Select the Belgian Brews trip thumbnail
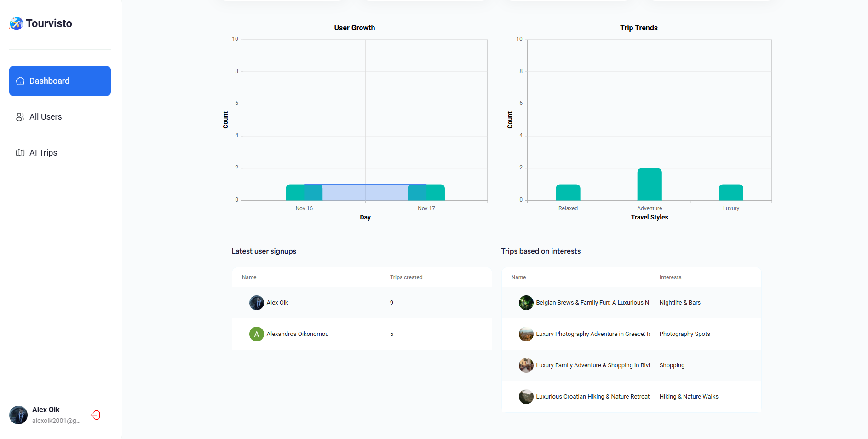The width and height of the screenshot is (868, 439). coord(526,303)
